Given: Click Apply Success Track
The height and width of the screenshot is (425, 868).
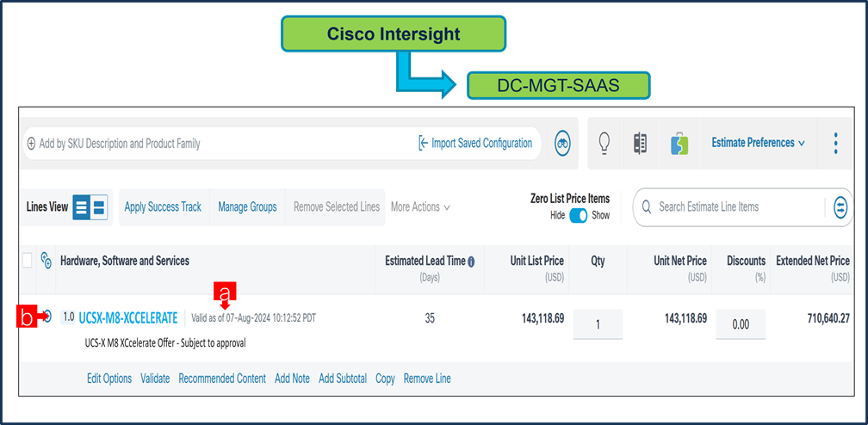Looking at the screenshot, I should (x=163, y=207).
